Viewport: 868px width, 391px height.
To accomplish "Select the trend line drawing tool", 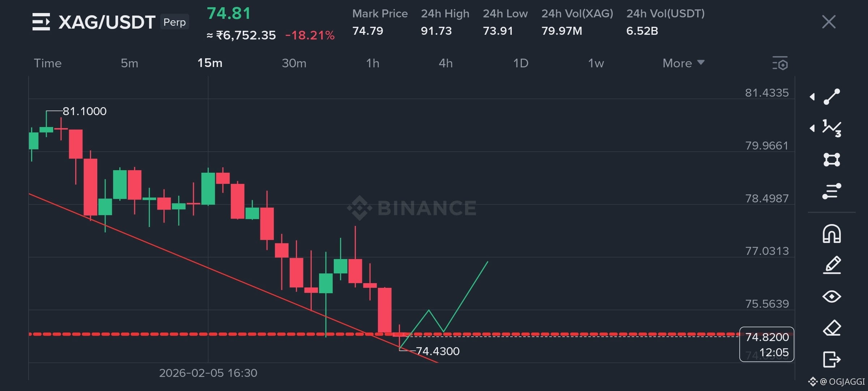I will pos(831,97).
